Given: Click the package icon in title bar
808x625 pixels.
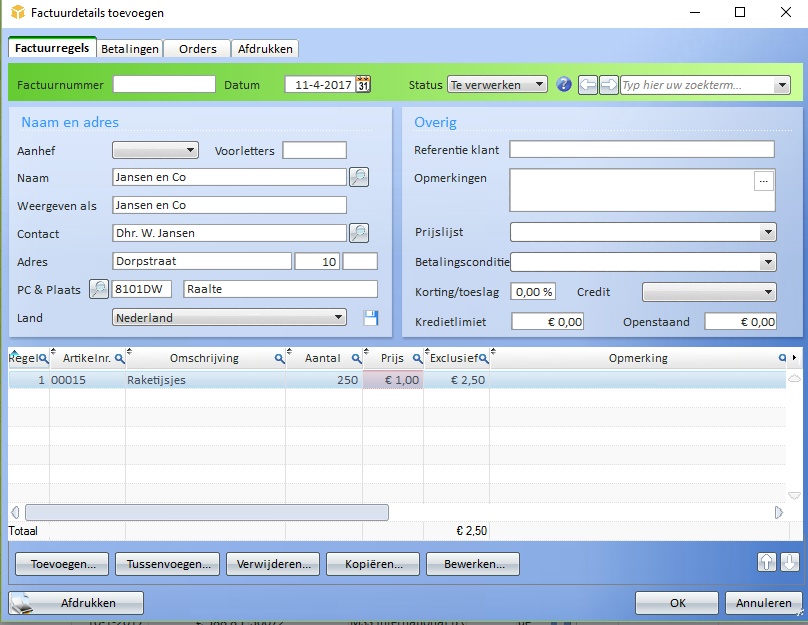Looking at the screenshot, I should [18, 12].
